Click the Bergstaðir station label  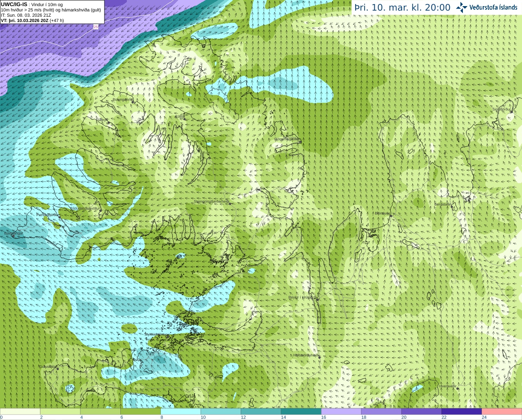click(442, 204)
